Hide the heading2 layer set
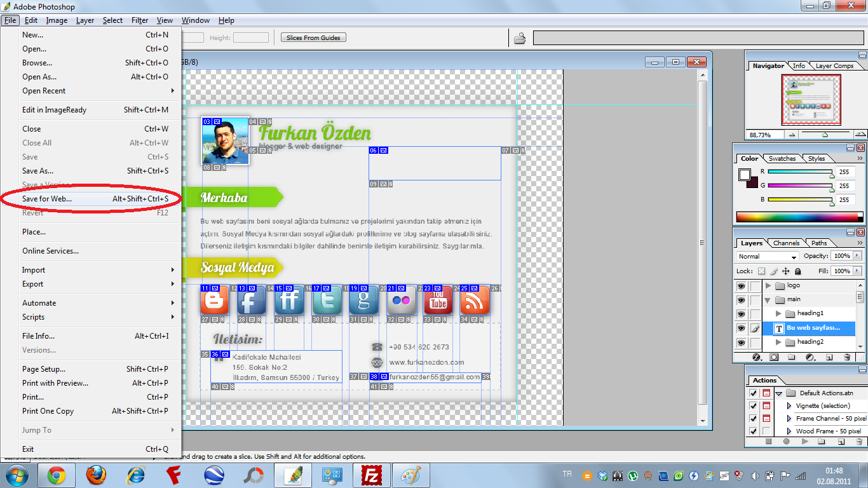The image size is (868, 488). pyautogui.click(x=741, y=342)
